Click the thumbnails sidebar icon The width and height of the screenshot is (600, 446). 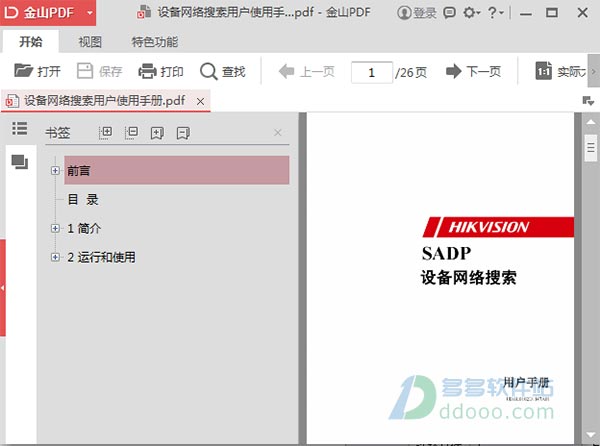pos(20,162)
